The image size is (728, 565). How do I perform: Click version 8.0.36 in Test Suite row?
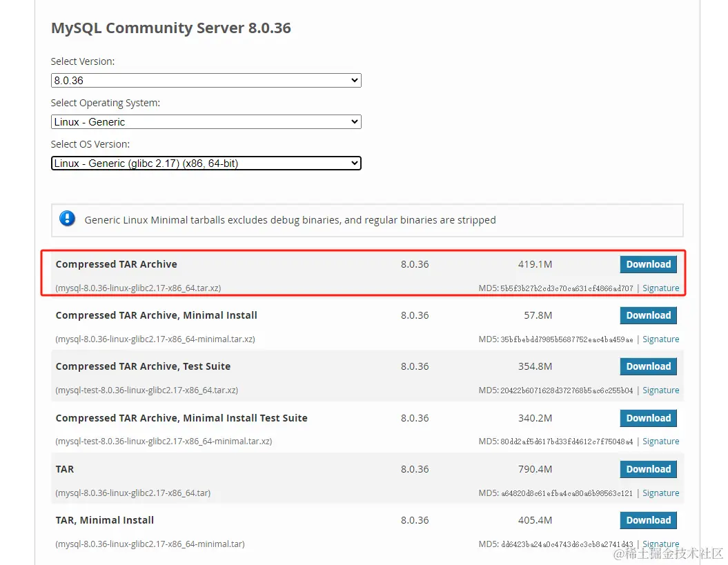tap(415, 366)
